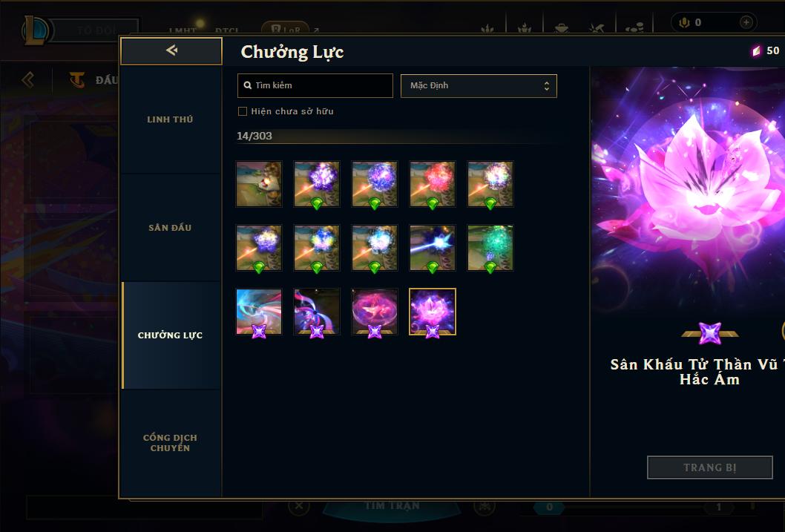Choose the blue beam boom thumbnail
Viewport: 785px width, 532px height.
point(432,248)
